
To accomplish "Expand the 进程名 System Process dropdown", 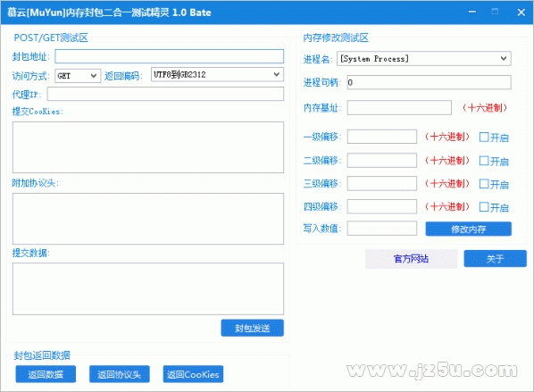I will 424,59.
